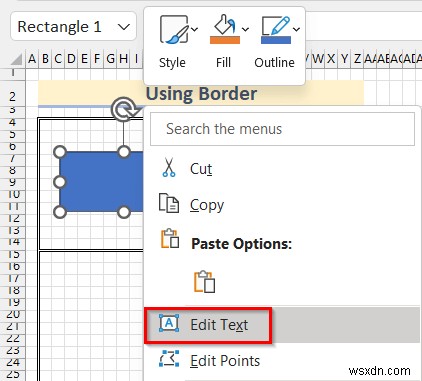Click the top-left resize handle of rectangle
The height and width of the screenshot is (381, 422).
[x=60, y=152]
